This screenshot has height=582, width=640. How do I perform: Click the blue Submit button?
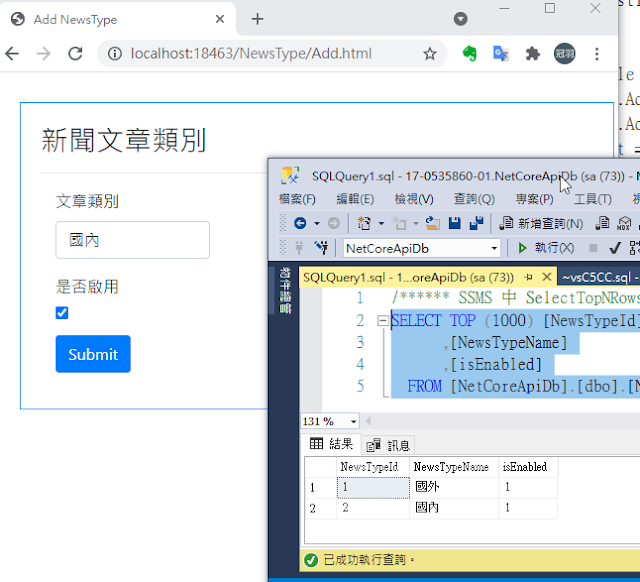93,354
